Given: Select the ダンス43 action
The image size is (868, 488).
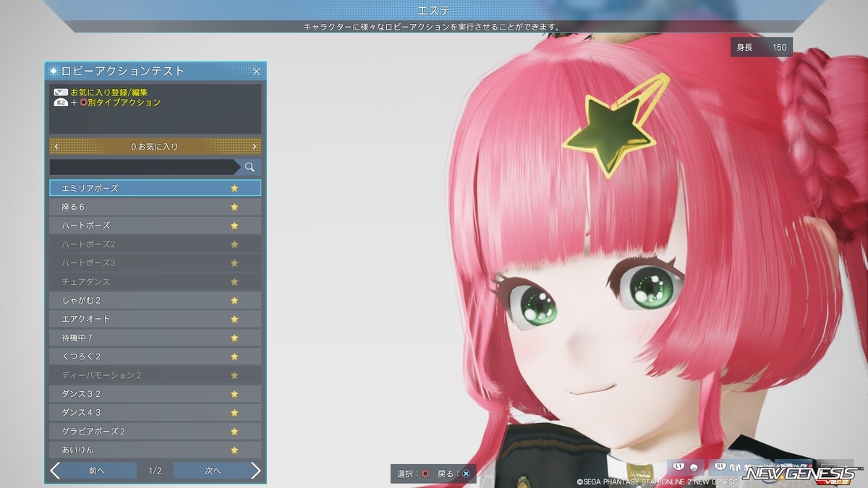Looking at the screenshot, I should click(155, 413).
